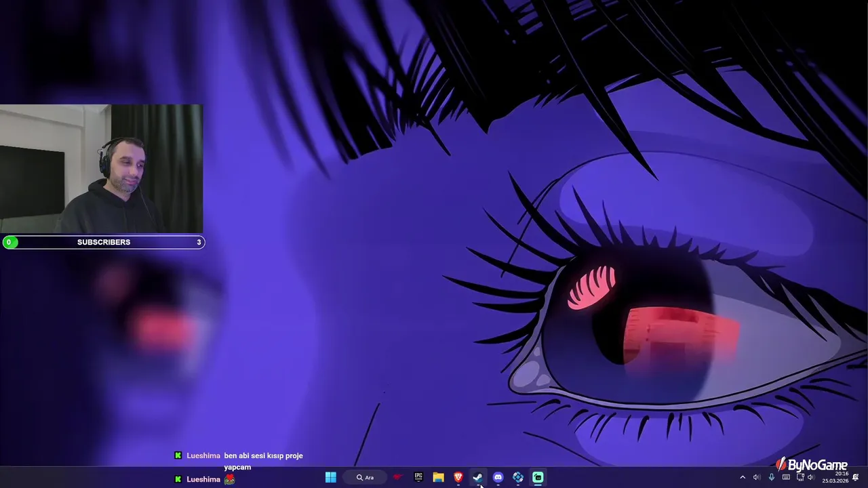The image size is (868, 488).
Task: Open Brave browser from the taskbar
Action: tap(458, 477)
